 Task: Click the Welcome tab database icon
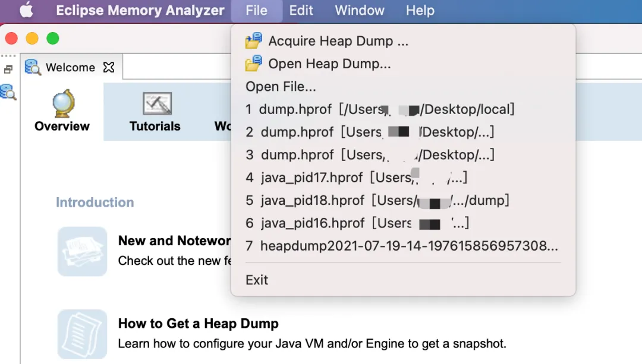pos(33,67)
